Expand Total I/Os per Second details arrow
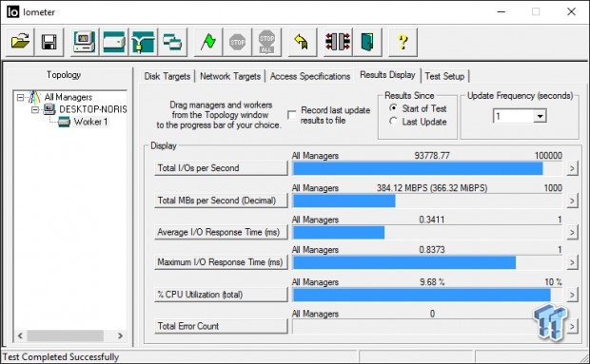 coord(572,168)
